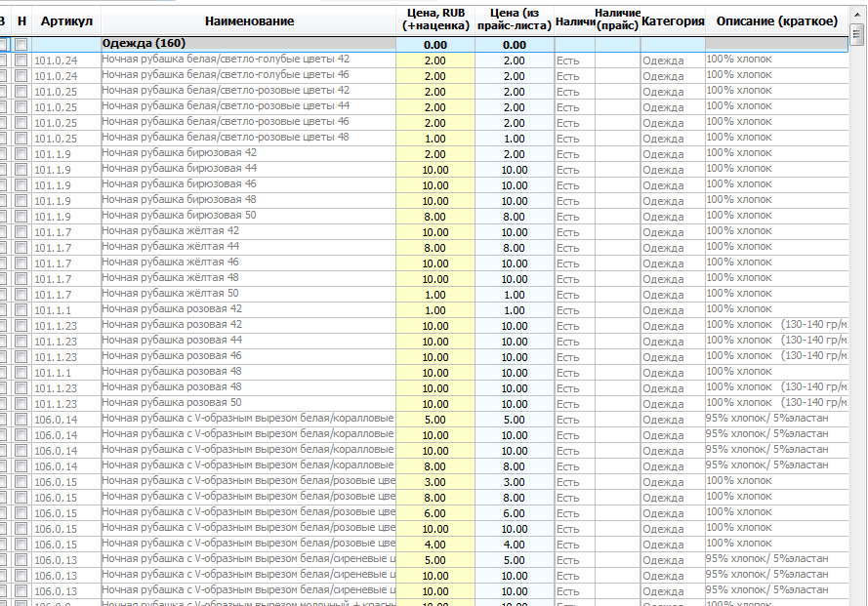The image size is (868, 606).
Task: Tick the Н checkbox in Одежда (160) group row
Action: click(21, 44)
